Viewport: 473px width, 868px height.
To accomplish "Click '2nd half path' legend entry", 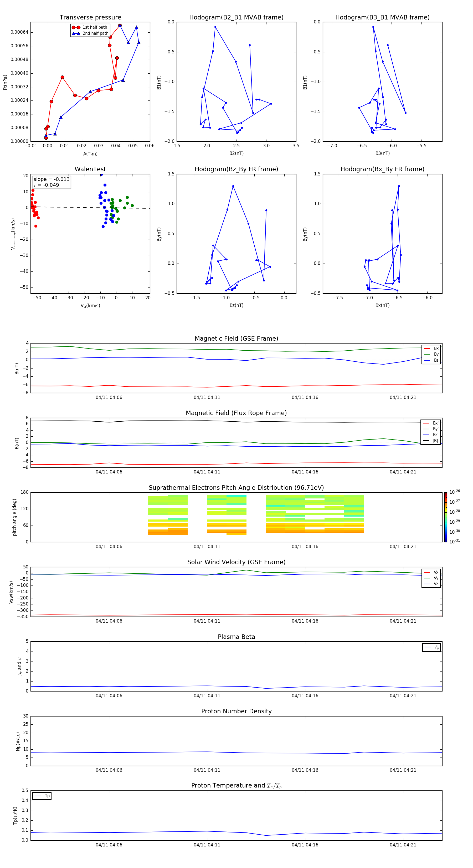I will point(90,33).
